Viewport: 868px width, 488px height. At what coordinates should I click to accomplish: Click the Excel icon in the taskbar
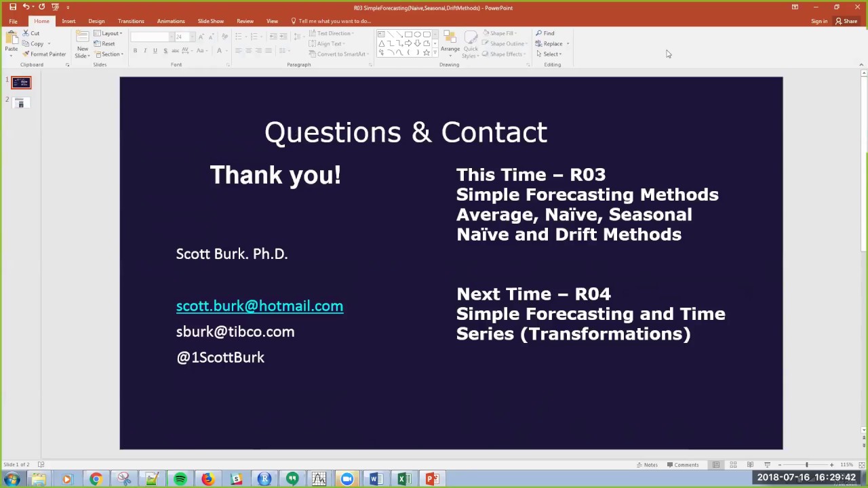tap(403, 479)
